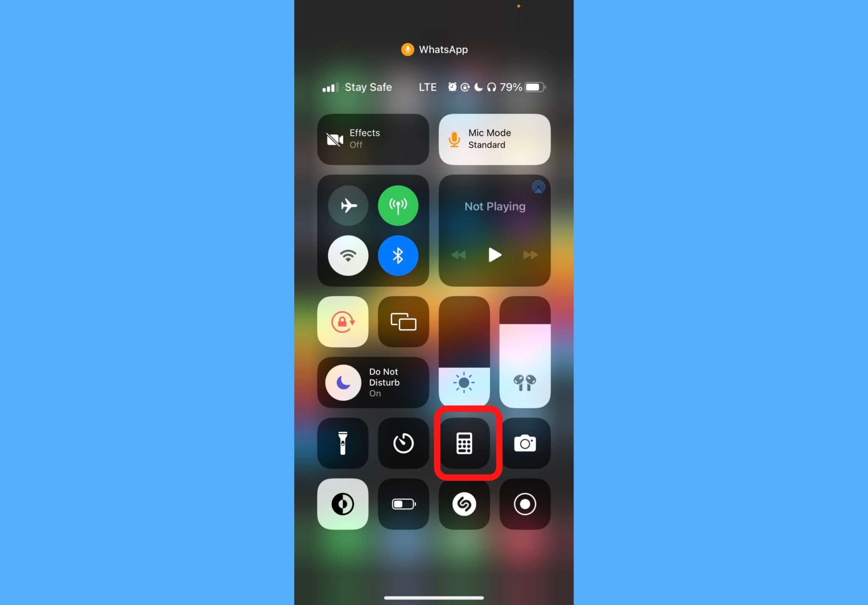The width and height of the screenshot is (868, 605).
Task: Enable screen orientation lock
Action: (343, 321)
